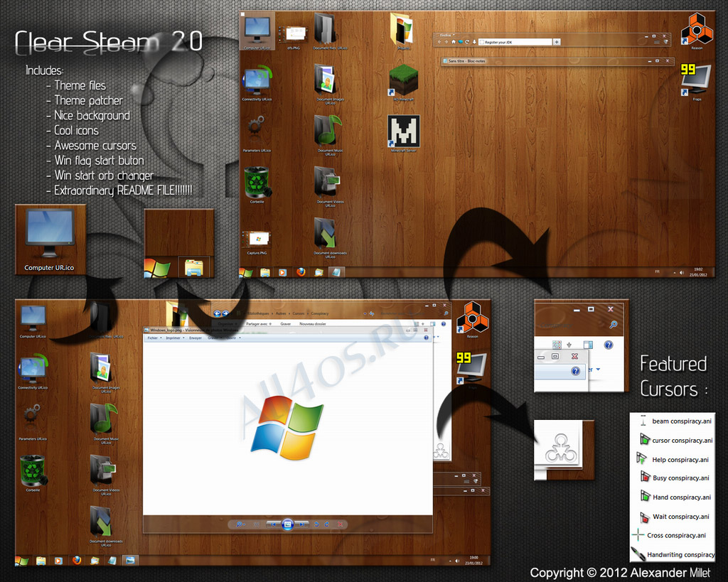Open Fichier menu in photo viewer
The height and width of the screenshot is (582, 728).
click(154, 338)
